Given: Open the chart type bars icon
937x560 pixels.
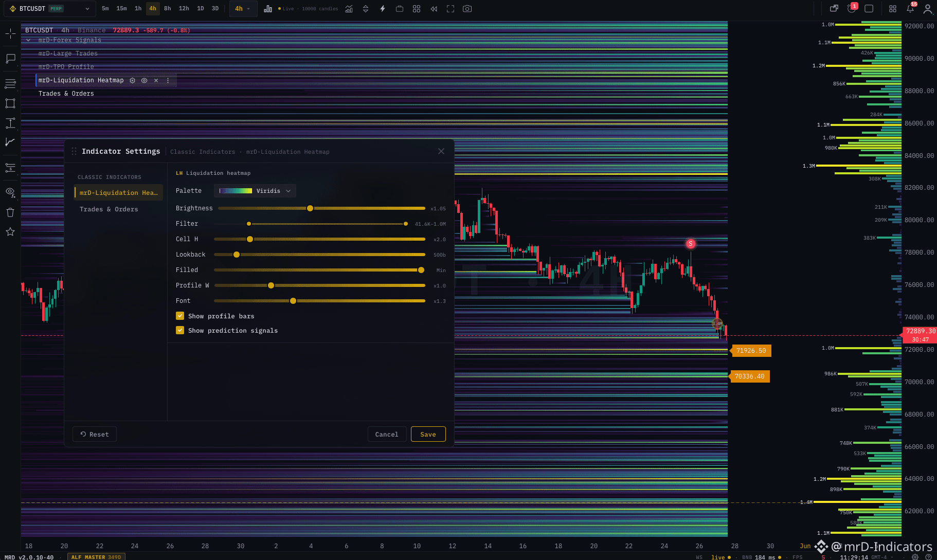Looking at the screenshot, I should click(x=268, y=9).
